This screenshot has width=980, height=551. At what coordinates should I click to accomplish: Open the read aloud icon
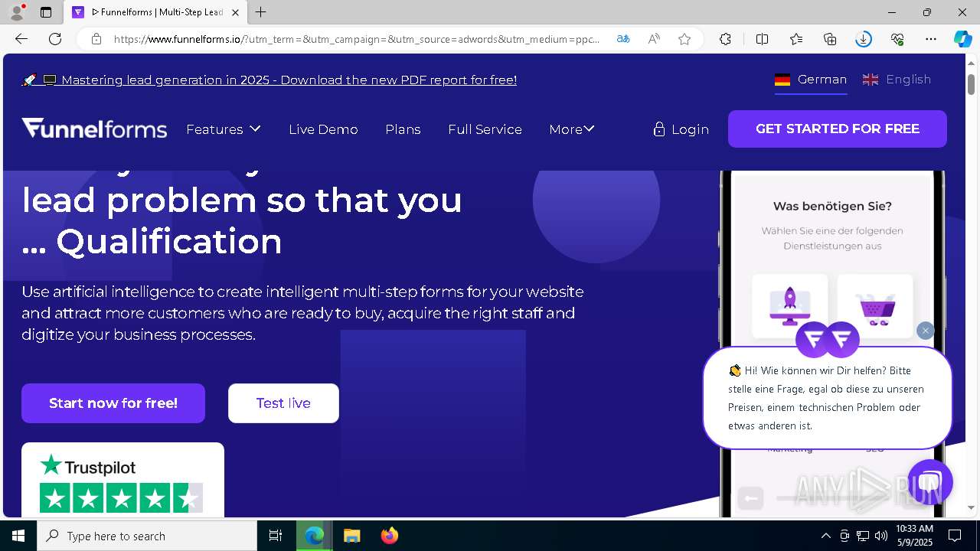pyautogui.click(x=654, y=39)
